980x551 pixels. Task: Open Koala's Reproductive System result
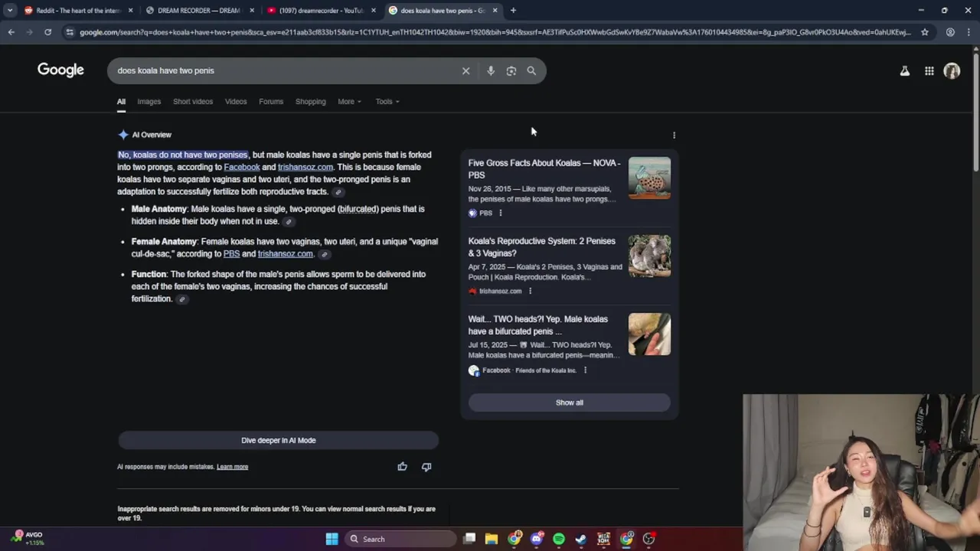[542, 247]
